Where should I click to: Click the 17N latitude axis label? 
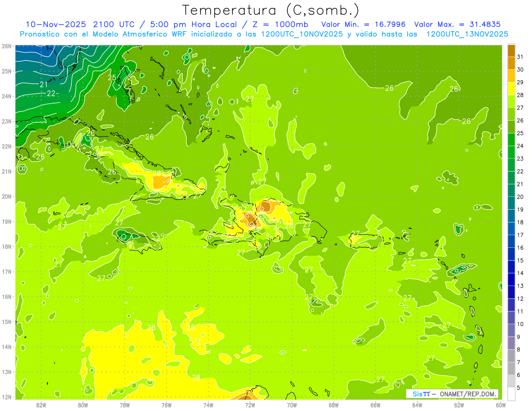click(x=7, y=272)
